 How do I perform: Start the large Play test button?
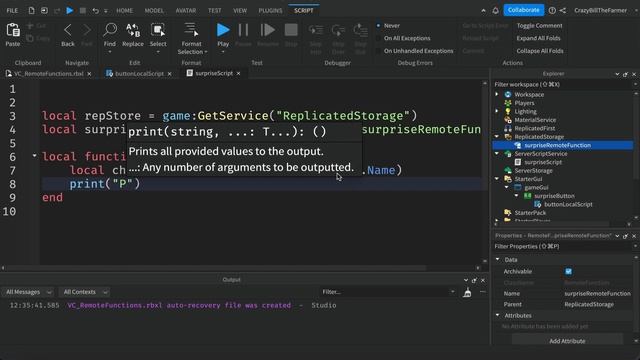tap(223, 30)
